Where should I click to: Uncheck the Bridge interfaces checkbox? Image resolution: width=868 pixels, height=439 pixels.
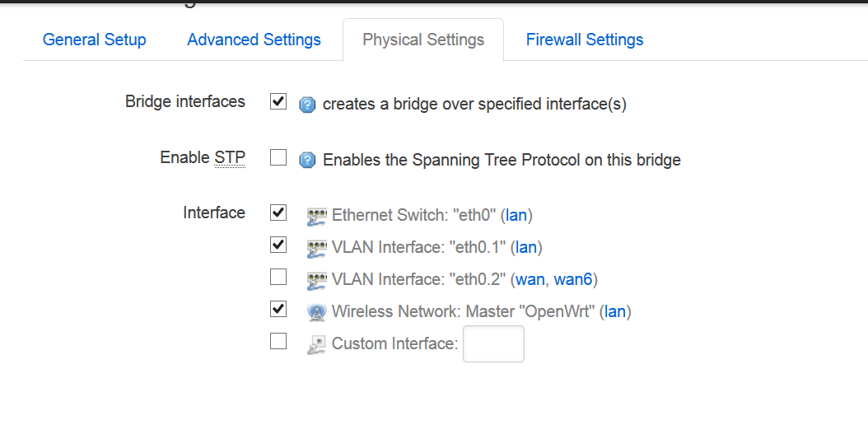(x=278, y=101)
